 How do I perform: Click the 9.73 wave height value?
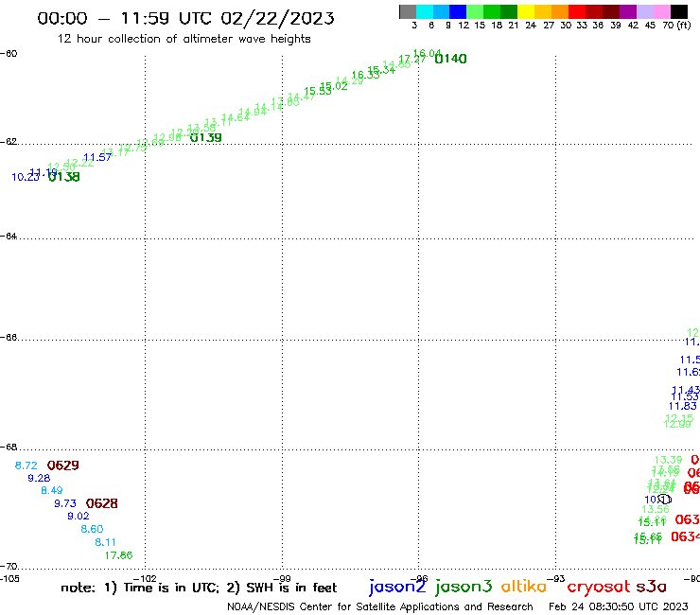click(x=65, y=503)
